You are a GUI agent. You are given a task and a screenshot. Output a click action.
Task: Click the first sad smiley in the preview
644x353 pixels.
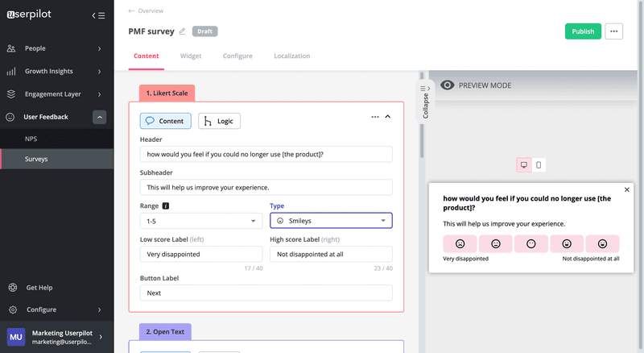coord(460,244)
